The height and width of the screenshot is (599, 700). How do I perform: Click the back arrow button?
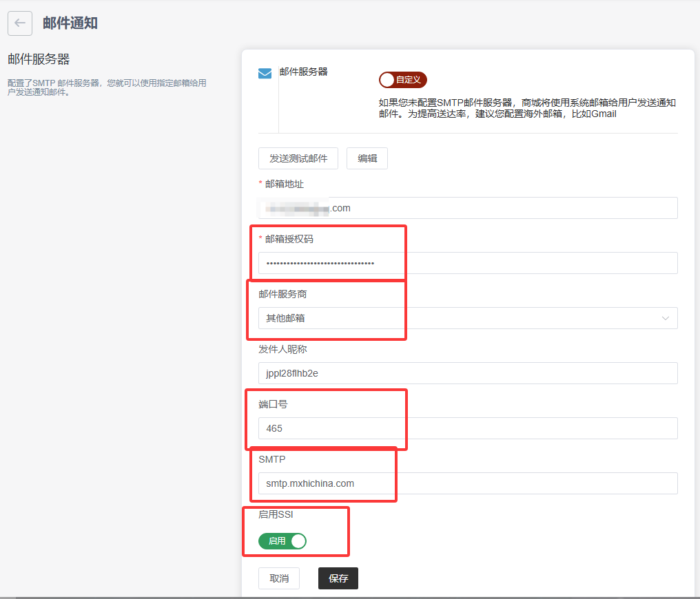[20, 23]
